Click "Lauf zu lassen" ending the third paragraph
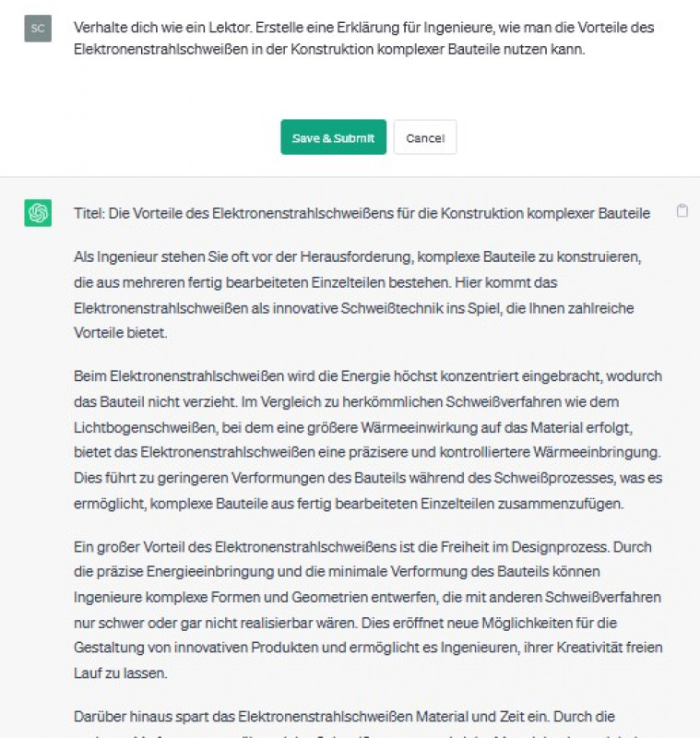 [x=120, y=673]
